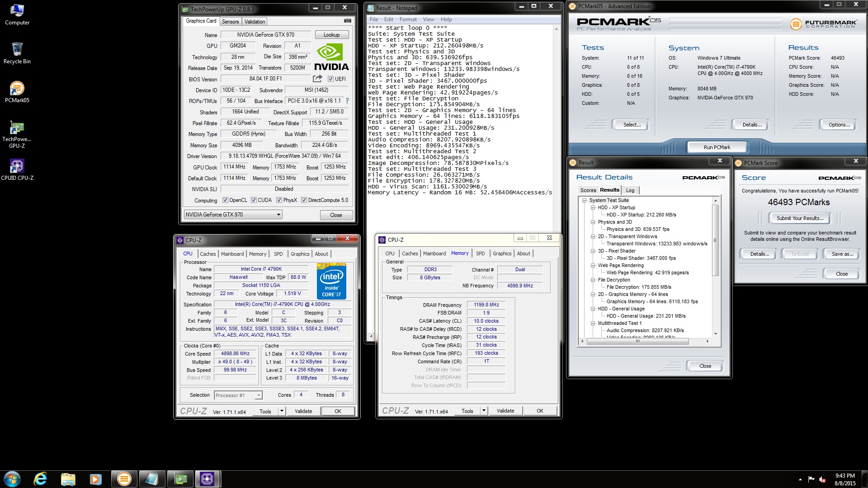Show hidden tray icons arrow
868x488 pixels.
(800, 479)
